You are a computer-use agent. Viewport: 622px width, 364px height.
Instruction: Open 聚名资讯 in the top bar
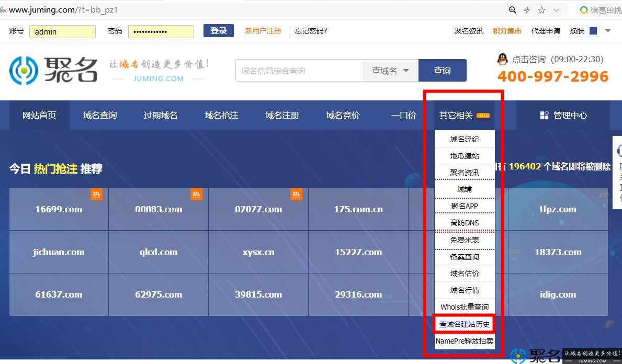[x=469, y=31]
